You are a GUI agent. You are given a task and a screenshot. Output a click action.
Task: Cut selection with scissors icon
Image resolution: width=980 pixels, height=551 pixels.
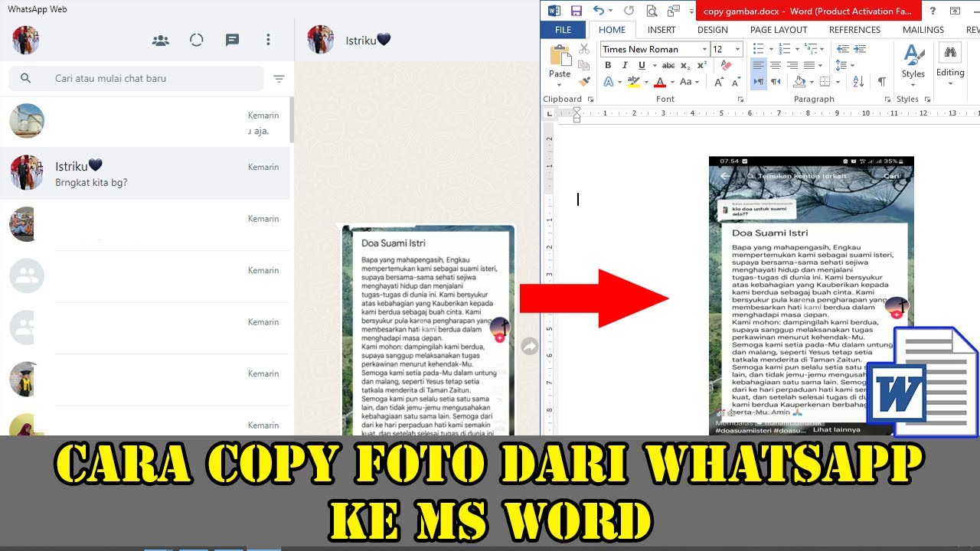[584, 49]
